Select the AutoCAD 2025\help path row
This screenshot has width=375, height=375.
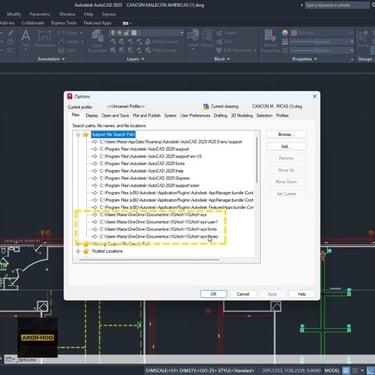point(141,171)
